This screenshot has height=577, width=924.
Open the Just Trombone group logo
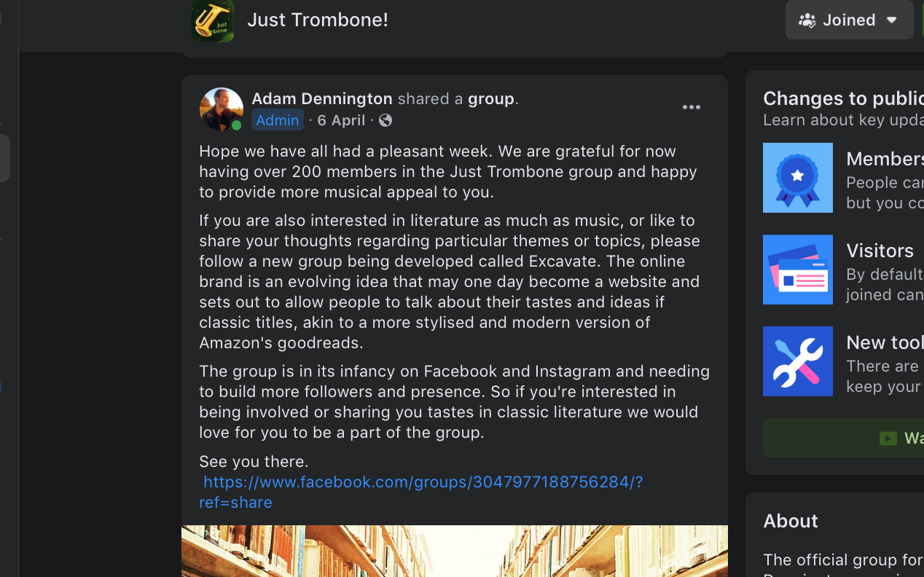[213, 20]
